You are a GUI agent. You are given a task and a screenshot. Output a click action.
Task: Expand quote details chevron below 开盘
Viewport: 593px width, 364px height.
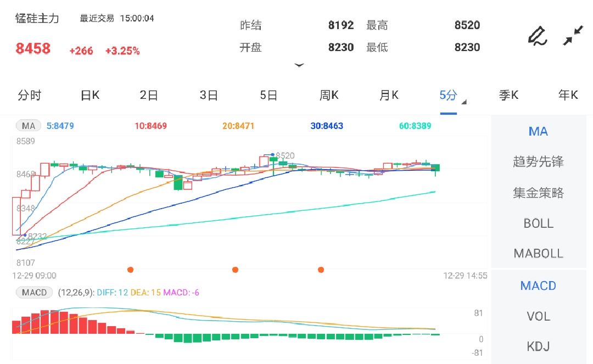[299, 65]
